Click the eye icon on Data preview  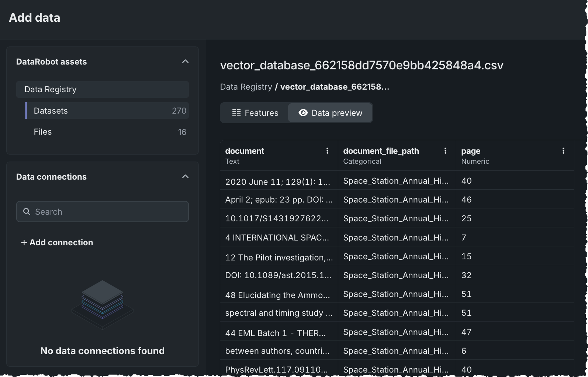pyautogui.click(x=303, y=113)
